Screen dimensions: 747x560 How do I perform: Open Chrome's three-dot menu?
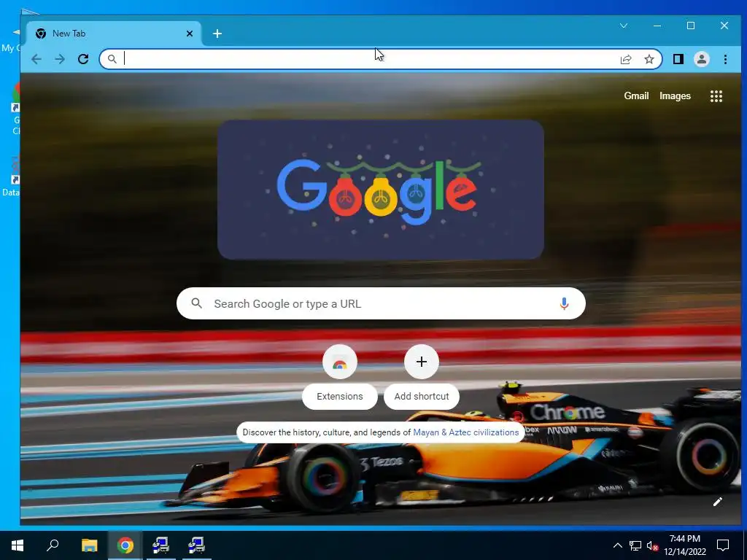point(725,59)
